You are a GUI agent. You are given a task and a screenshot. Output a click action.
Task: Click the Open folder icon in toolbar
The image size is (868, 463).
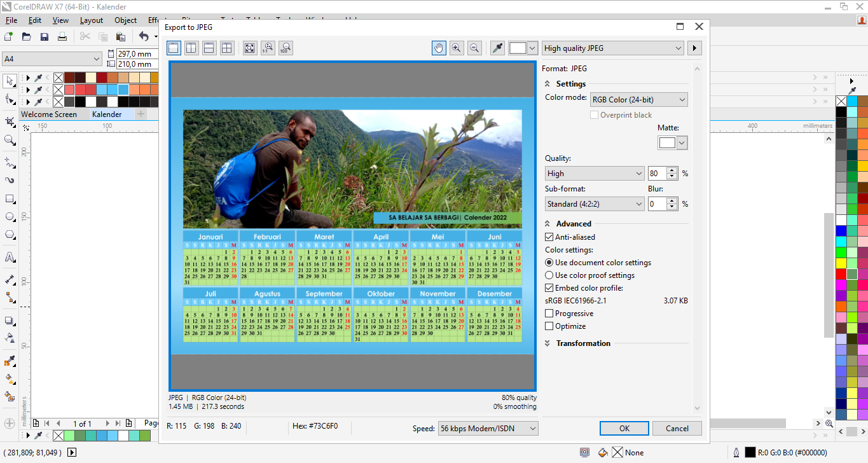[27, 37]
